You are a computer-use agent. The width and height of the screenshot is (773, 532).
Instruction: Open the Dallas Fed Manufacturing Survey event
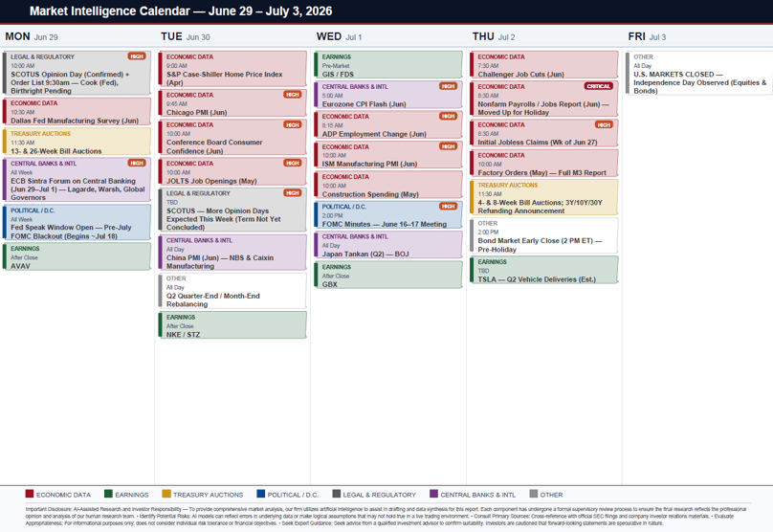point(77,111)
